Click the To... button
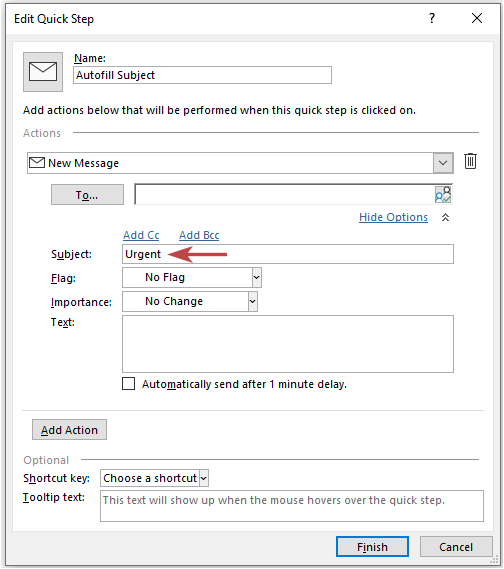This screenshot has height=569, width=504. [x=87, y=195]
